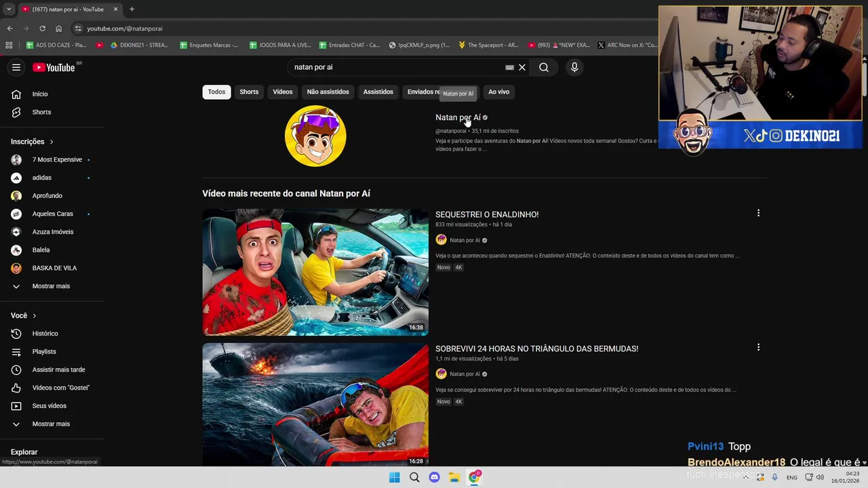Image resolution: width=868 pixels, height=488 pixels.
Task: Open site information icon in address bar
Action: click(x=78, y=28)
